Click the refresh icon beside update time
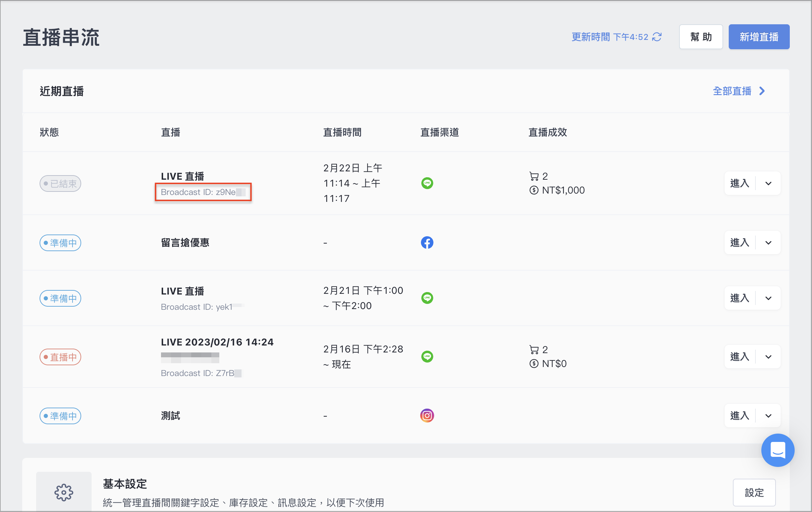This screenshot has width=812, height=512. click(x=657, y=37)
